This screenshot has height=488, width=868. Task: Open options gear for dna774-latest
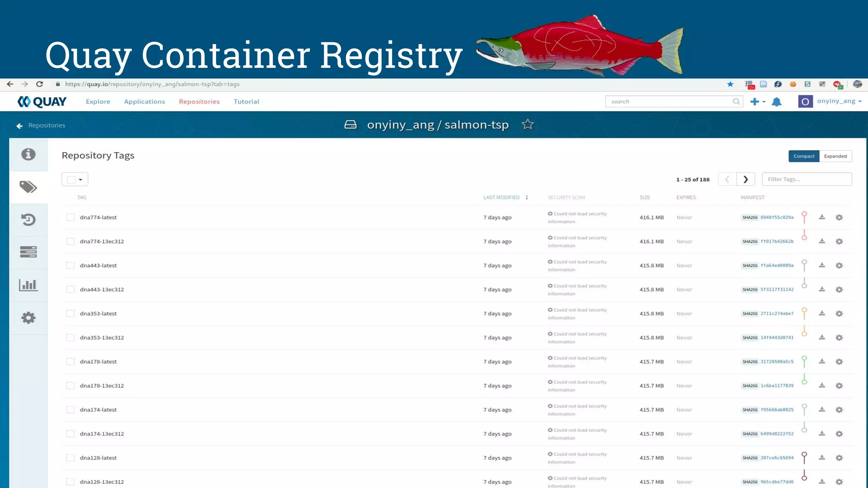[x=839, y=217]
